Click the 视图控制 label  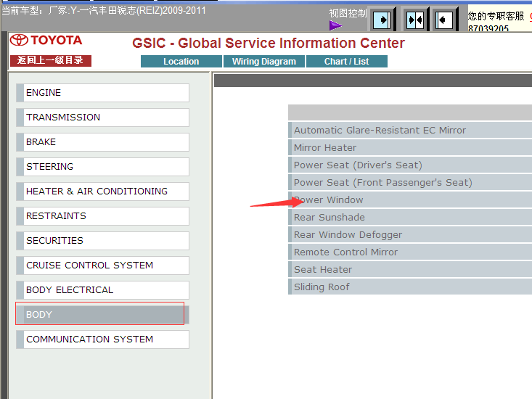pos(348,13)
